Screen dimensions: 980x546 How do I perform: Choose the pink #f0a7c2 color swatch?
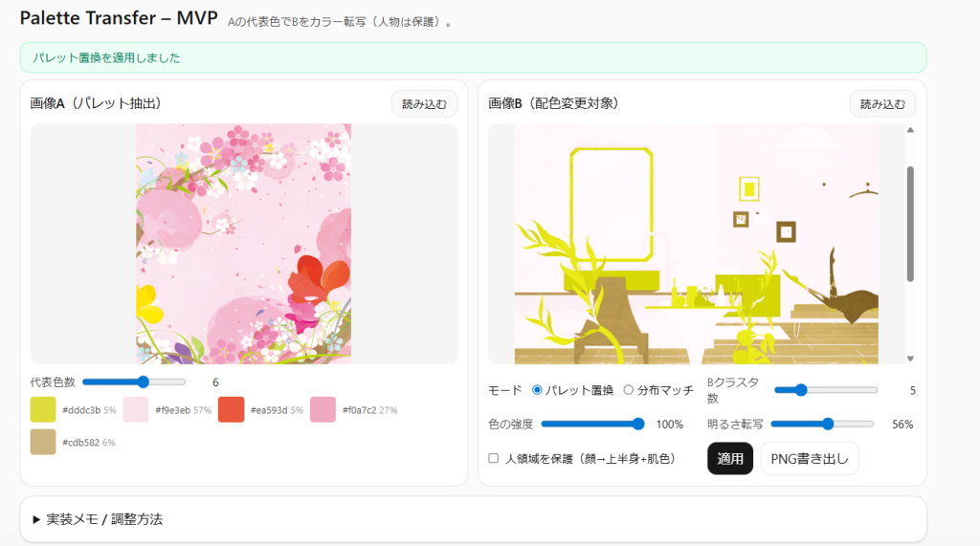coord(323,409)
